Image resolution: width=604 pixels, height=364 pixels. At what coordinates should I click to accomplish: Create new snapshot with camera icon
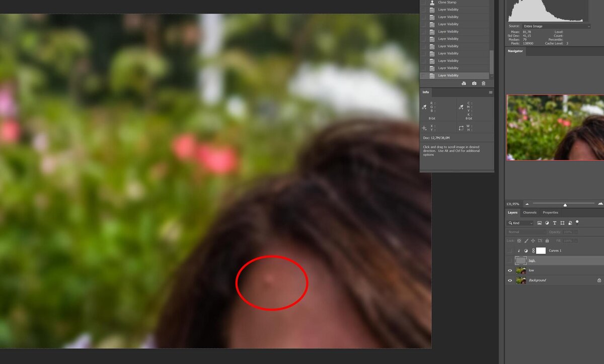pos(474,83)
